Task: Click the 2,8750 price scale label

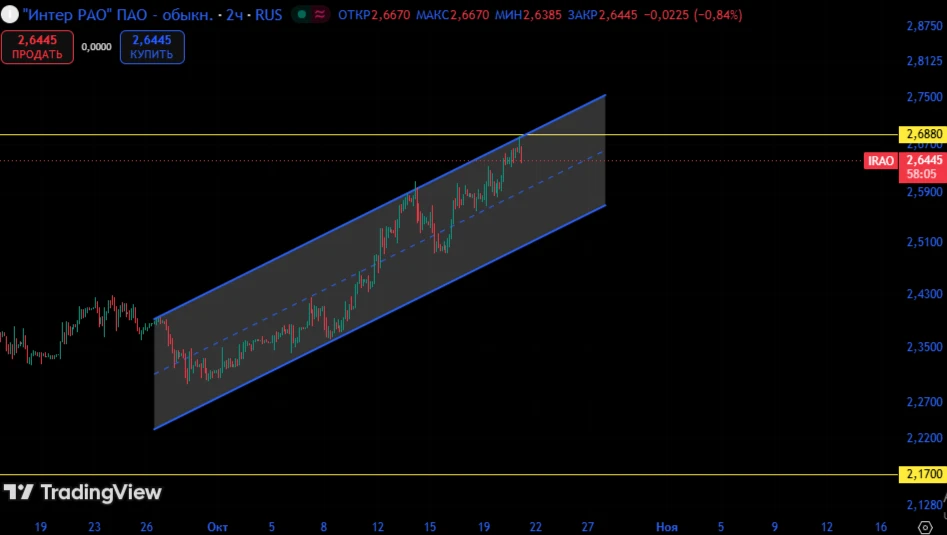Action: click(x=924, y=26)
